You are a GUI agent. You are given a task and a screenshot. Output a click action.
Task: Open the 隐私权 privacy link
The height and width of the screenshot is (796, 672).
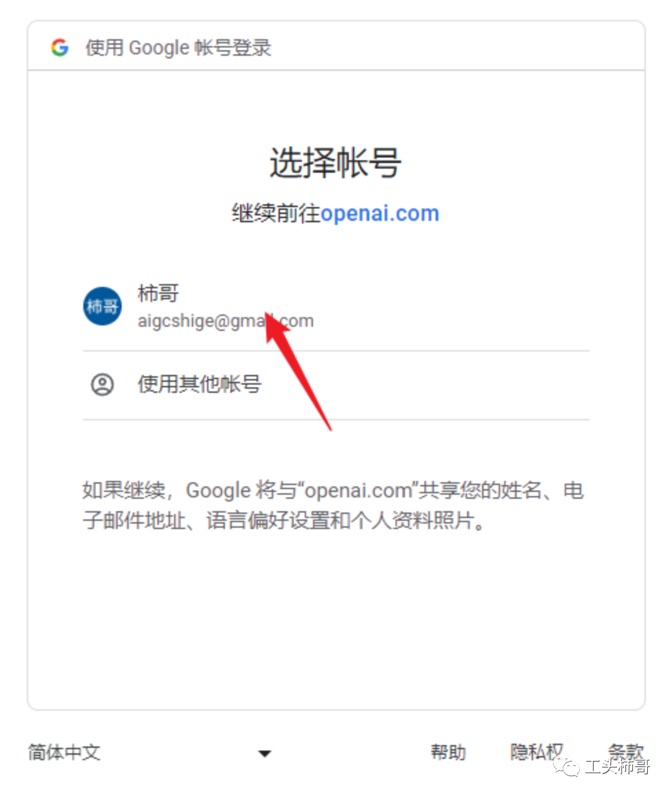[536, 753]
